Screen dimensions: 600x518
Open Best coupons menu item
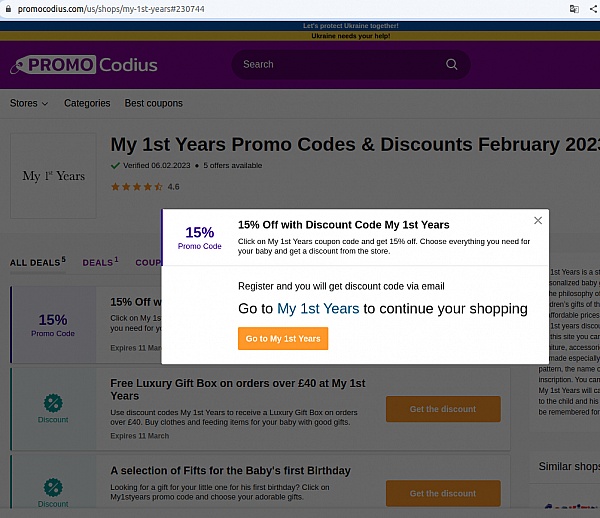[x=153, y=103]
